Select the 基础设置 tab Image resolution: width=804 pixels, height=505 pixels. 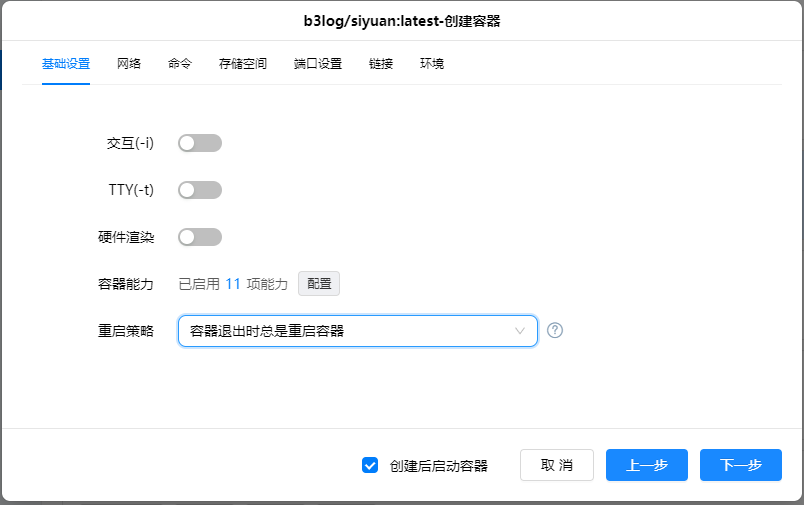(x=66, y=64)
